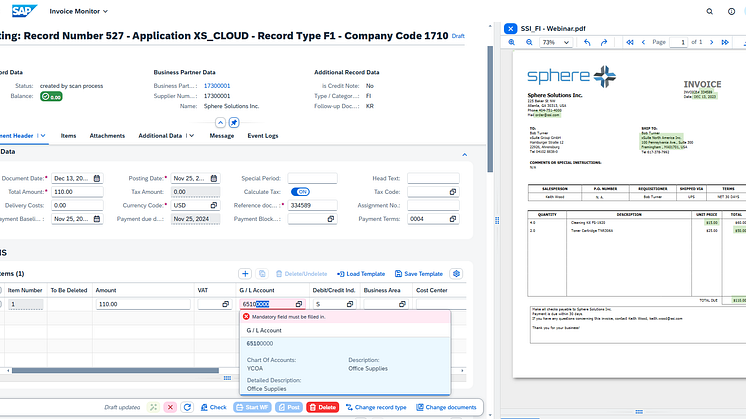Viewport: 746px width, 419px height.
Task: Switch to the Items tab
Action: click(x=68, y=136)
